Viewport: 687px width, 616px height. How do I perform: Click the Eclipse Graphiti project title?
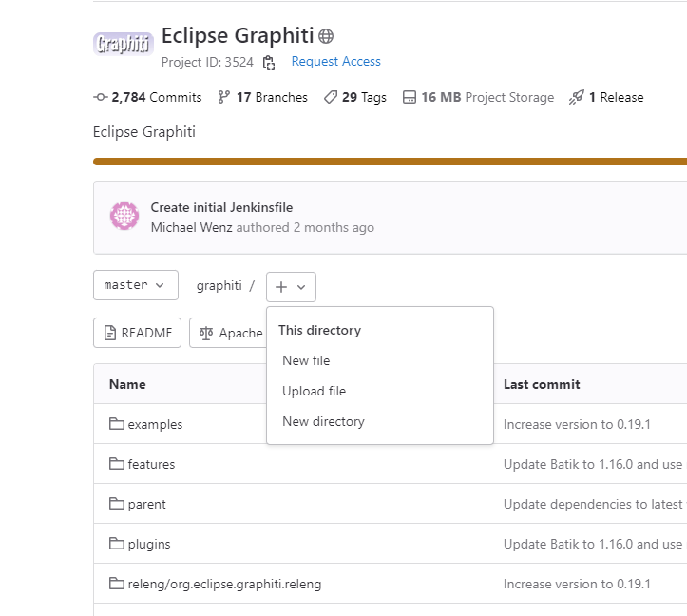coord(238,35)
